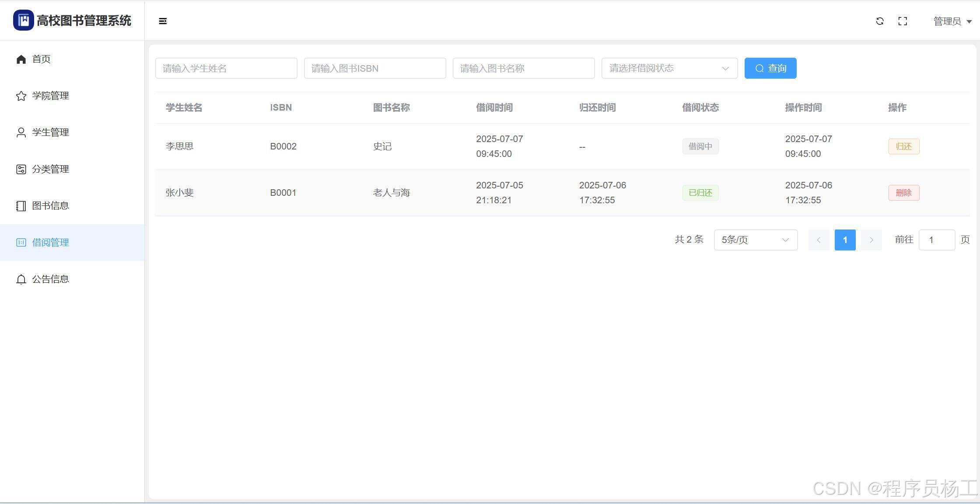Expand the 请选择借阅状态 select box
This screenshot has width=980, height=504.
[x=669, y=68]
